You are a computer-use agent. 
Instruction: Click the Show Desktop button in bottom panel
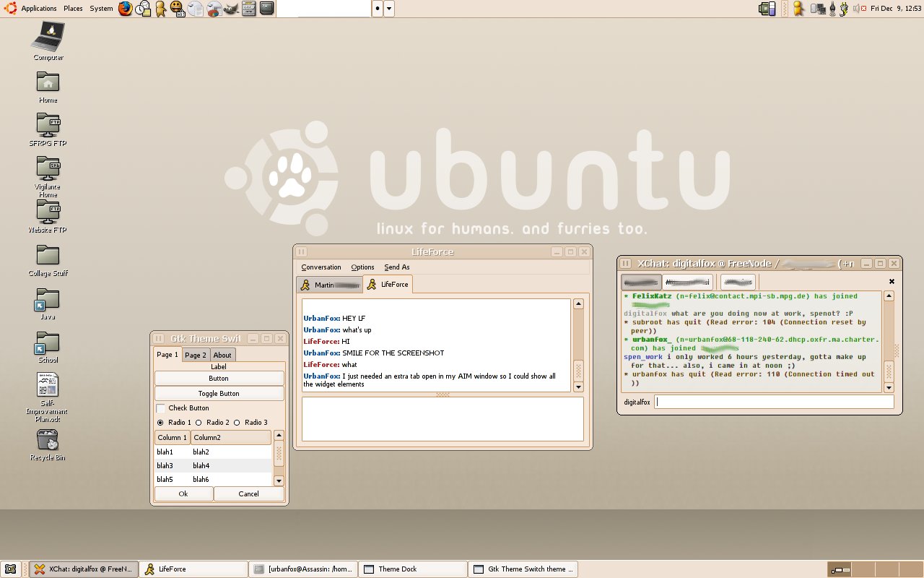[10, 569]
